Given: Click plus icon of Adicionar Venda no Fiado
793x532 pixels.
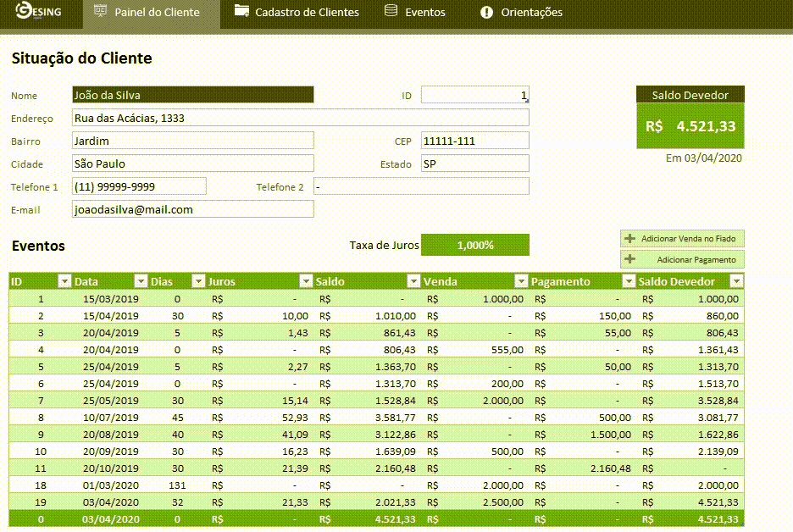Looking at the screenshot, I should [x=629, y=238].
